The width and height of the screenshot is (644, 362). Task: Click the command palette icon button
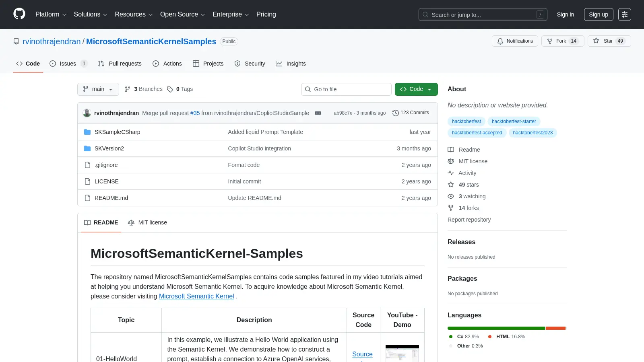tap(625, 14)
